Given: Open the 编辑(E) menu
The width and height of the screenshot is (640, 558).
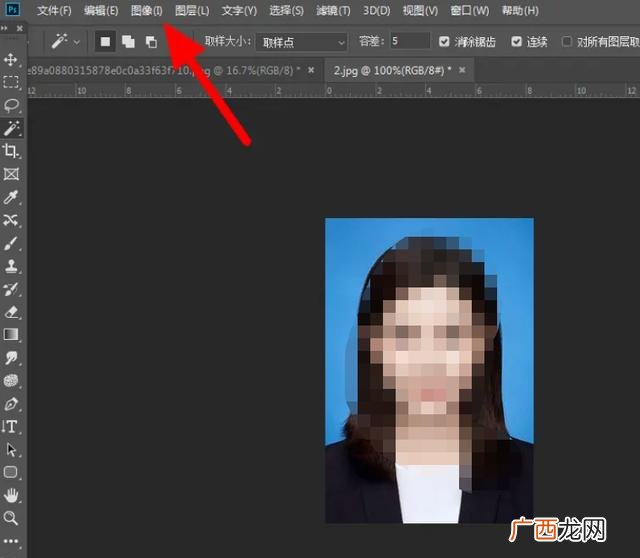Looking at the screenshot, I should [101, 10].
